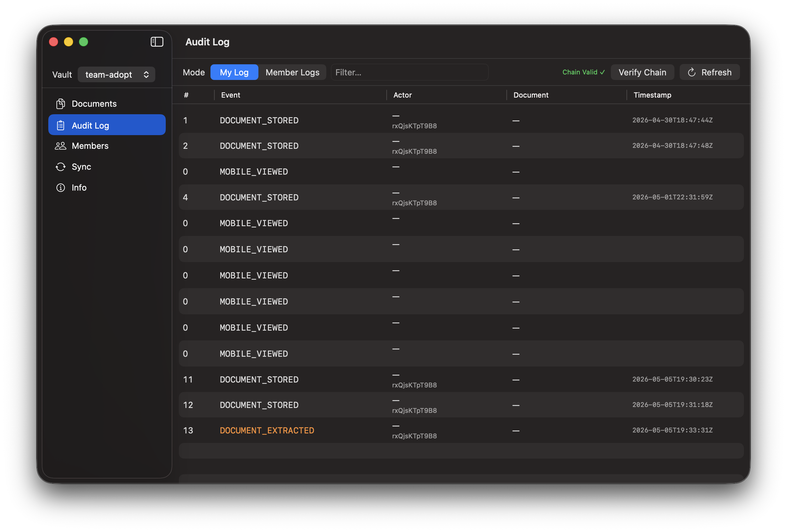Click the red close window button
This screenshot has height=532, width=787.
point(54,42)
